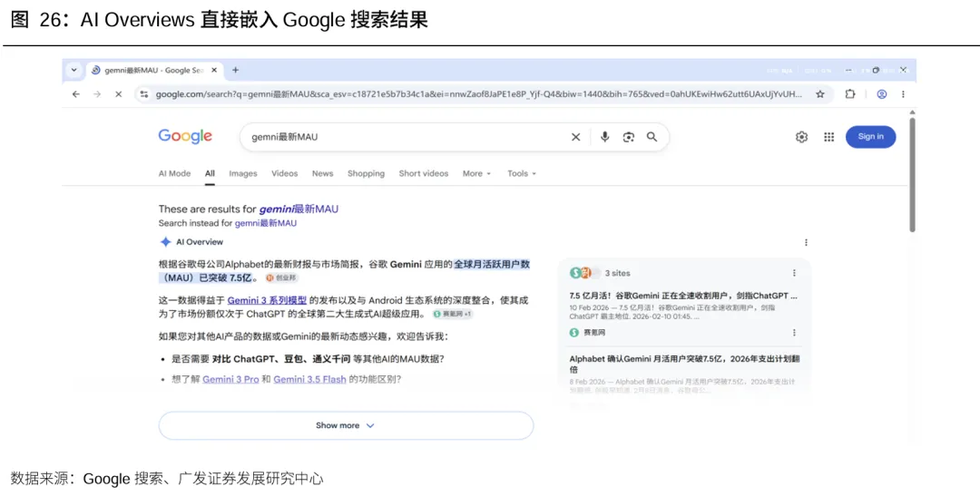View site information icon in address bar
The image size is (980, 496).
coord(144,94)
